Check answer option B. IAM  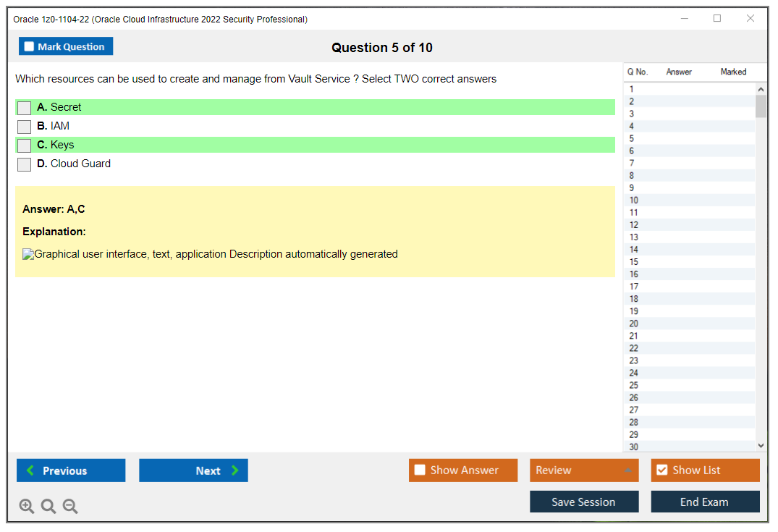25,127
